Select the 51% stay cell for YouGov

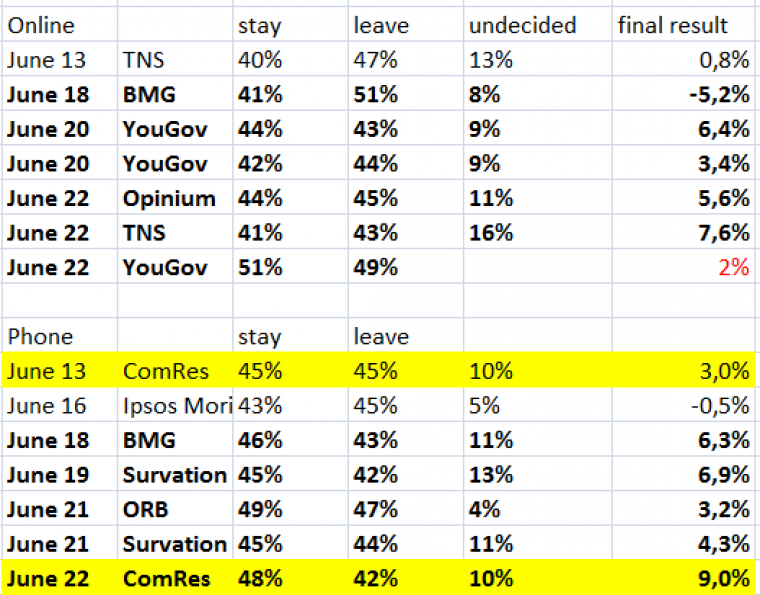290,267
